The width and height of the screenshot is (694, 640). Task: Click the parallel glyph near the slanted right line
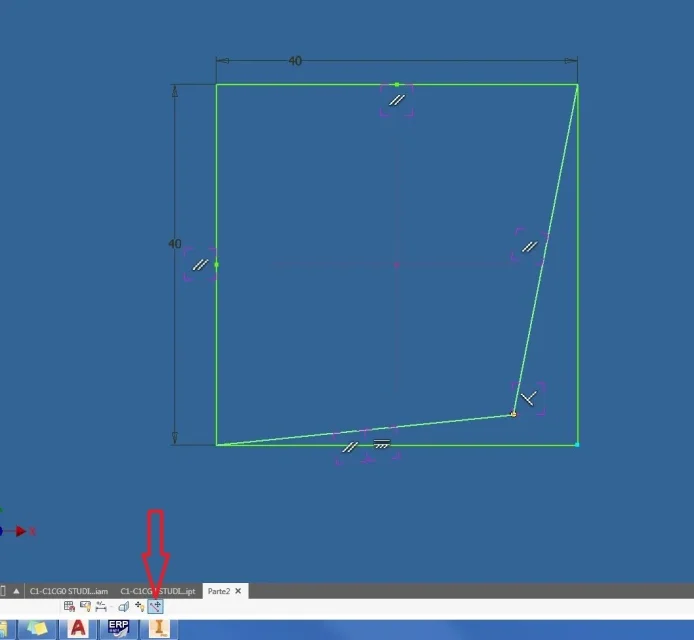pos(529,247)
